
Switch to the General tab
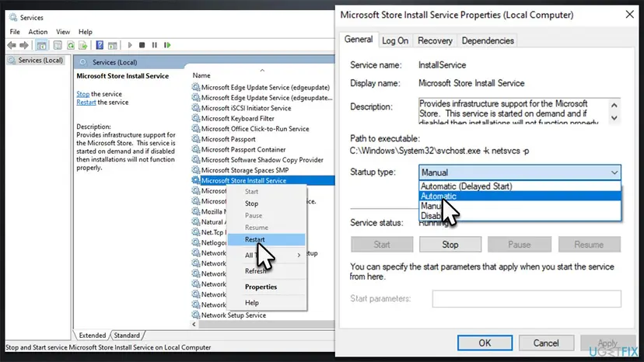359,40
